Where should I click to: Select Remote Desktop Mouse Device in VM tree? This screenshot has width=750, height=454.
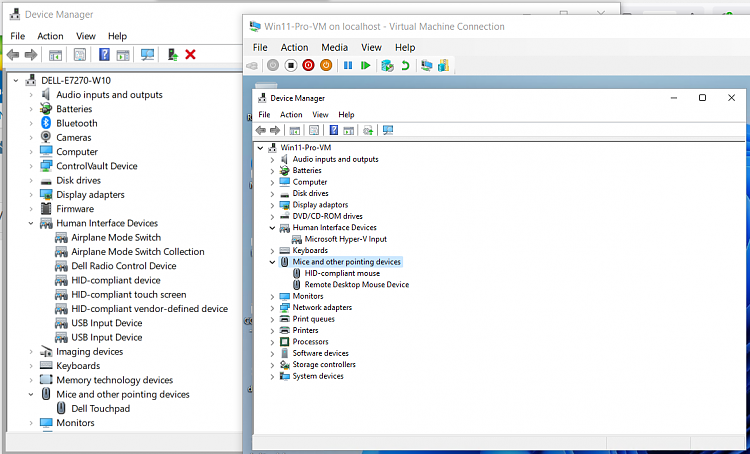pyautogui.click(x=357, y=285)
